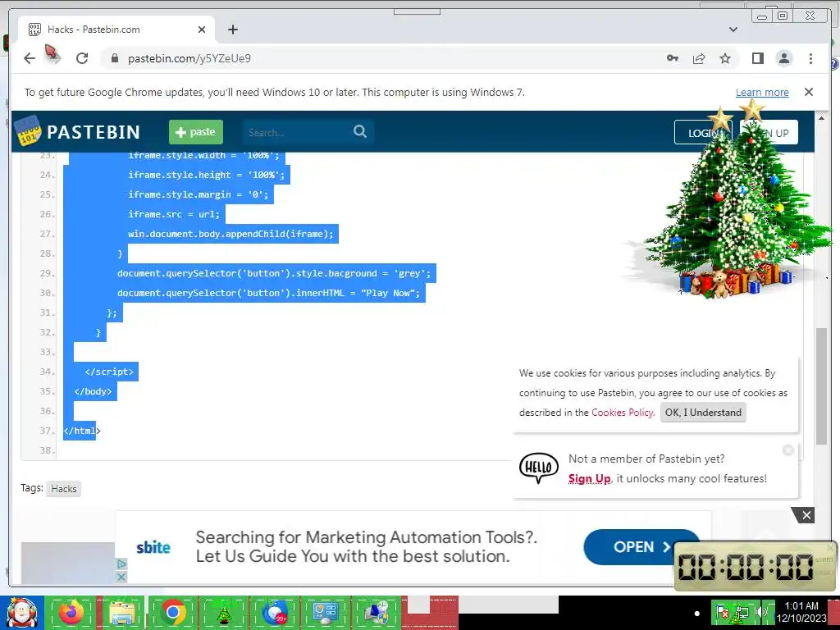This screenshot has width=840, height=630.
Task: Click the search magnifier icon
Action: pos(360,131)
